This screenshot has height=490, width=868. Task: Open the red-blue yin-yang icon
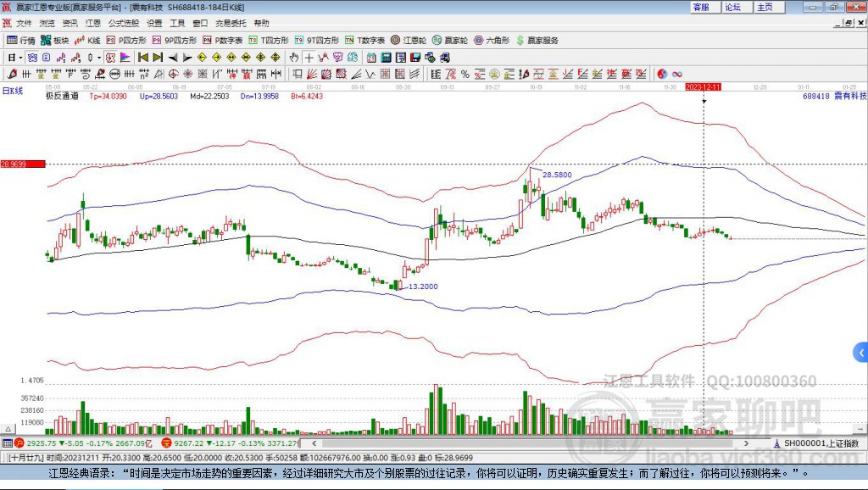[x=662, y=75]
